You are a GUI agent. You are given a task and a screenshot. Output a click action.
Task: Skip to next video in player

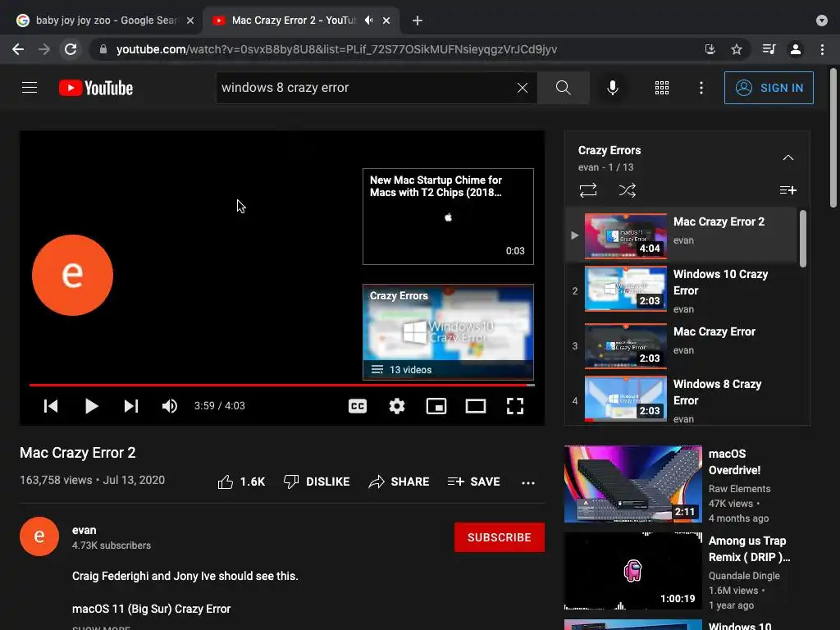coord(131,406)
